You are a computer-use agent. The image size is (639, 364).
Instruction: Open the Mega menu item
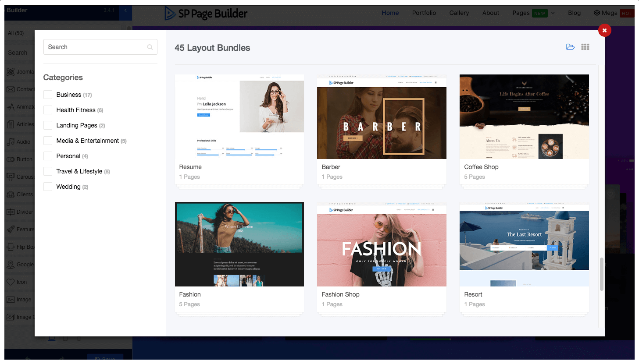pos(609,13)
